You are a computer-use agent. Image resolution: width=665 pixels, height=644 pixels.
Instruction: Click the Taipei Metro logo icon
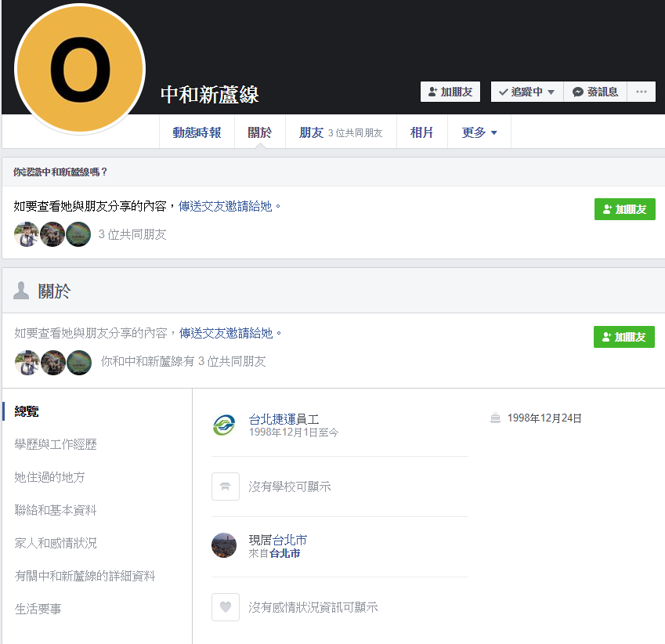point(224,425)
